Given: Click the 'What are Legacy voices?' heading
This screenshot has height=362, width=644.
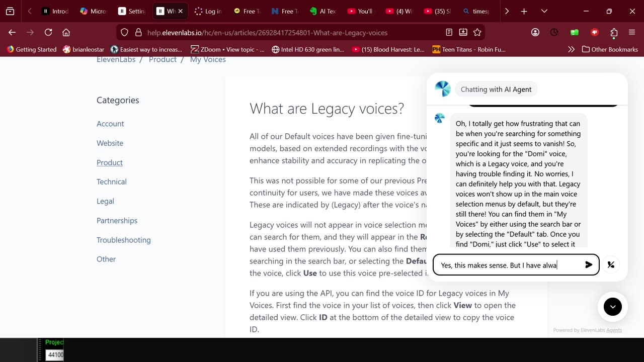Looking at the screenshot, I should [327, 108].
